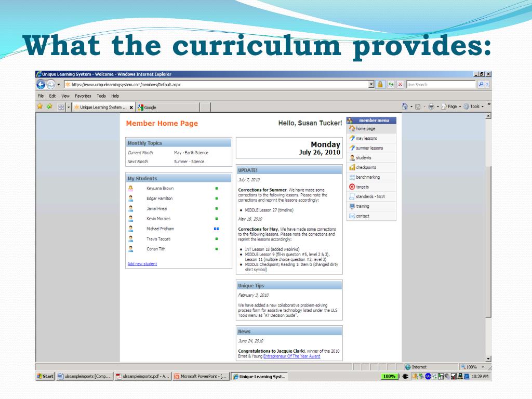
Task: Click the targets bullseye icon
Action: pyautogui.click(x=352, y=187)
